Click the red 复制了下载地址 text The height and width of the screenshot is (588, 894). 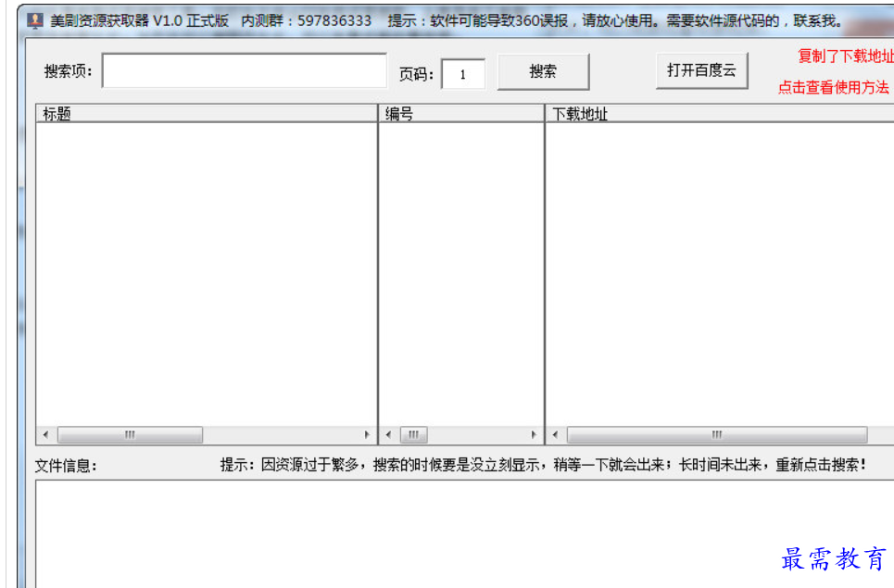click(846, 56)
